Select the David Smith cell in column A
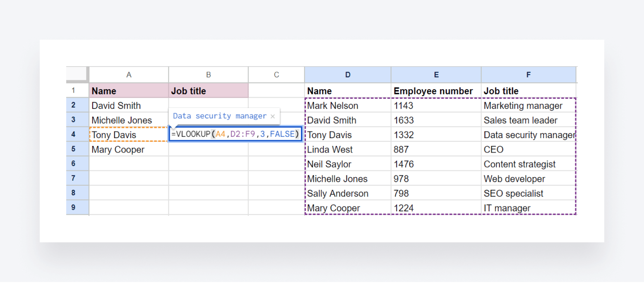Image resolution: width=644 pixels, height=287 pixels. 129,105
